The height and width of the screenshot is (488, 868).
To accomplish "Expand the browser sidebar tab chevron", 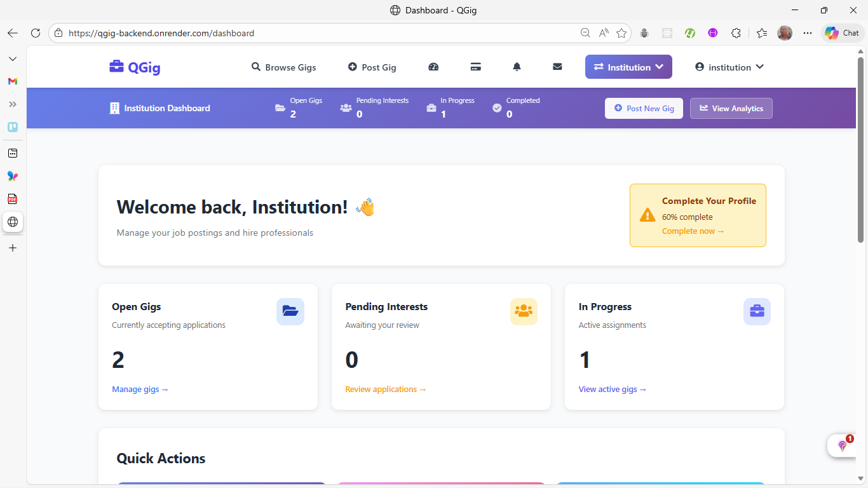I will (x=13, y=58).
